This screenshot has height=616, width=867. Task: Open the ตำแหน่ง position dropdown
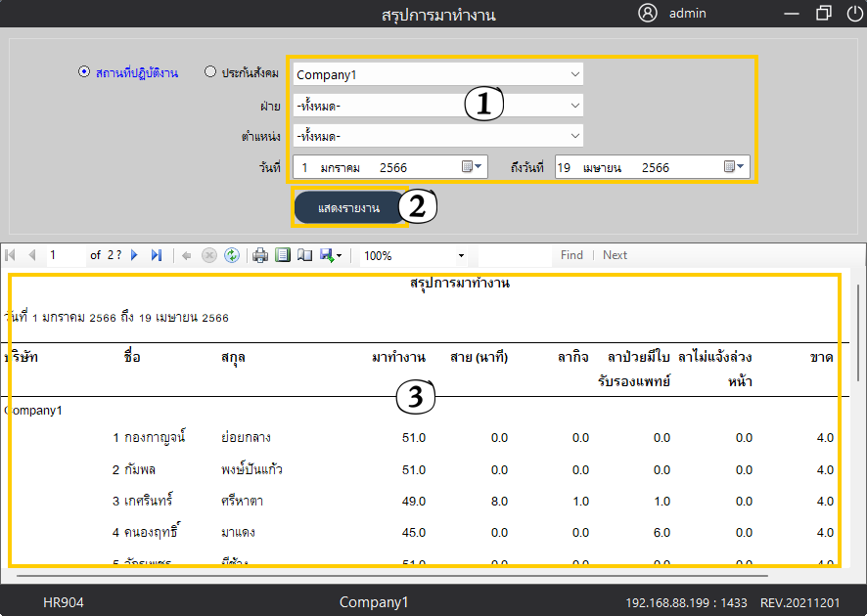[574, 136]
